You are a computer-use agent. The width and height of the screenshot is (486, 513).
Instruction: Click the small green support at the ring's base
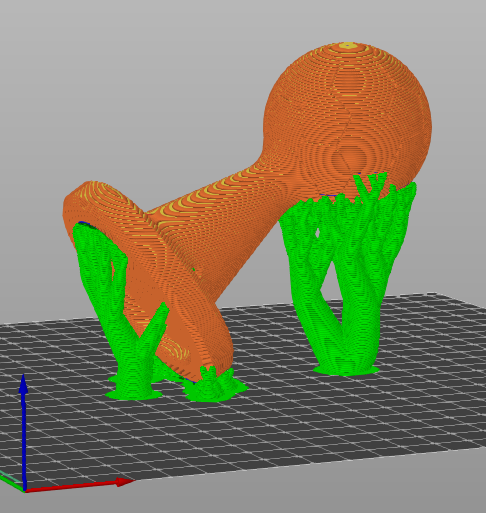click(215, 385)
